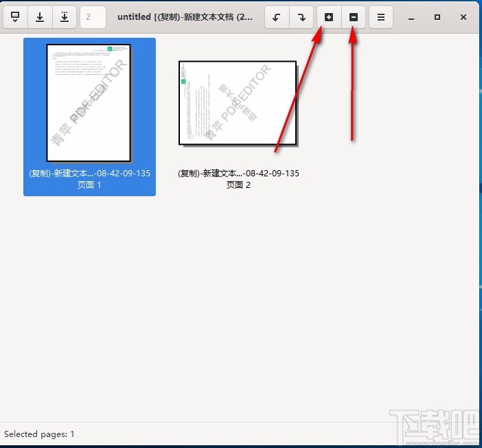Screen dimensions: 482x448
Task: Open the hamburger main menu
Action: point(381,17)
